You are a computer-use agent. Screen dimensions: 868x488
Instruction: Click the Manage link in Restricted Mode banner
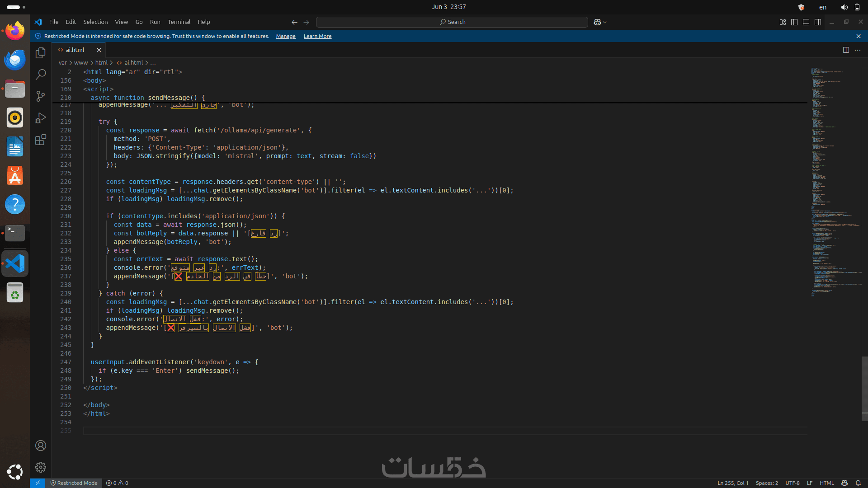[x=286, y=36]
